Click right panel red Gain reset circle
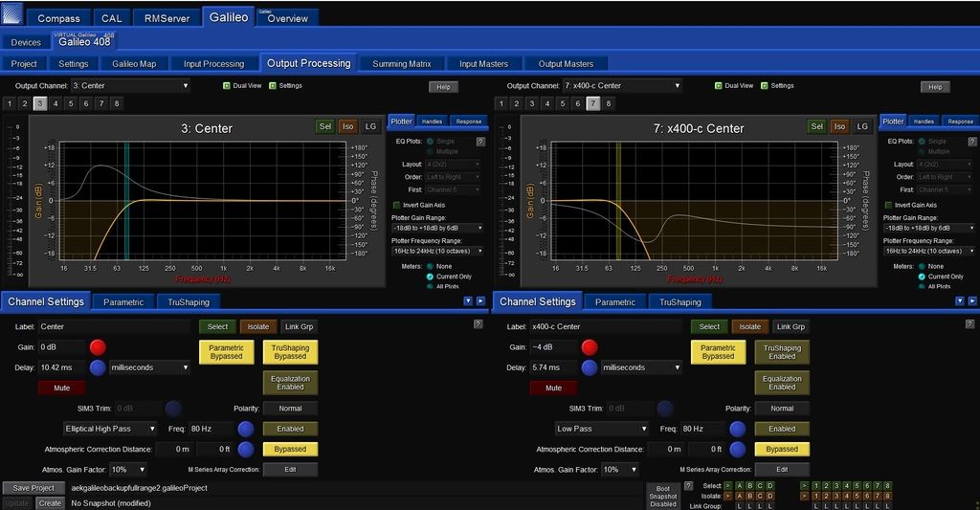 pos(590,347)
